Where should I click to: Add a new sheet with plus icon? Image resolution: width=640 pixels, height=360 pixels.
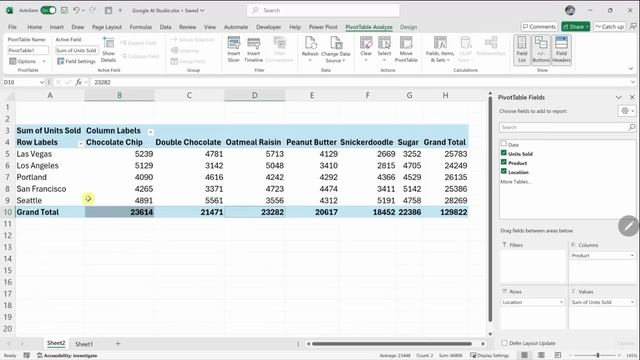[118, 344]
